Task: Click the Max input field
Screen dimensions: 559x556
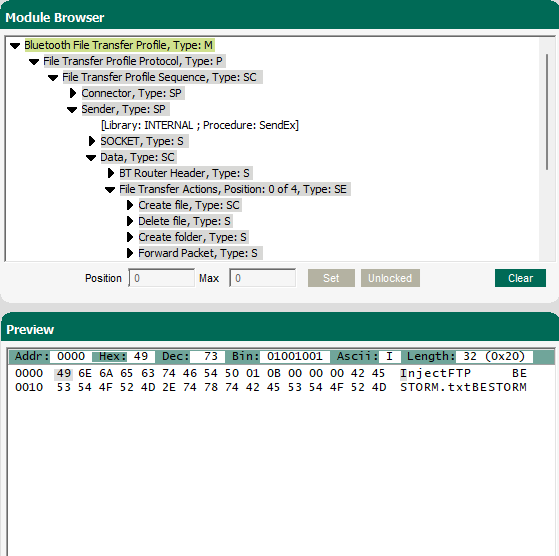Action: 262,278
